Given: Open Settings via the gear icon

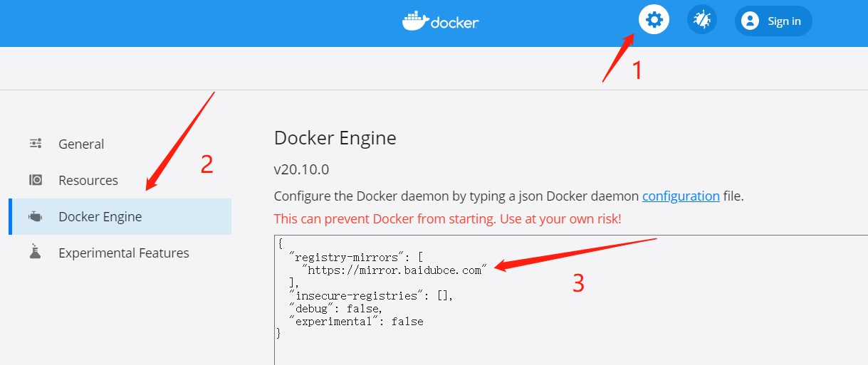Looking at the screenshot, I should [x=654, y=21].
